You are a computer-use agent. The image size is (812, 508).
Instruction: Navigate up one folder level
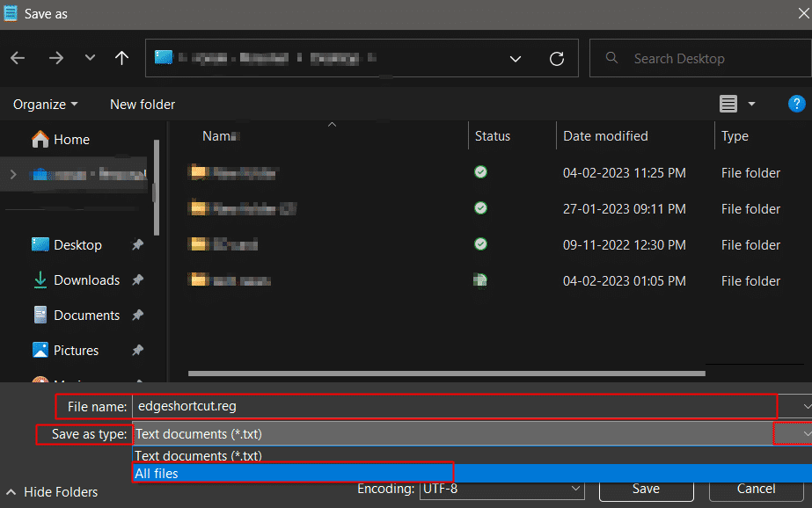point(121,58)
